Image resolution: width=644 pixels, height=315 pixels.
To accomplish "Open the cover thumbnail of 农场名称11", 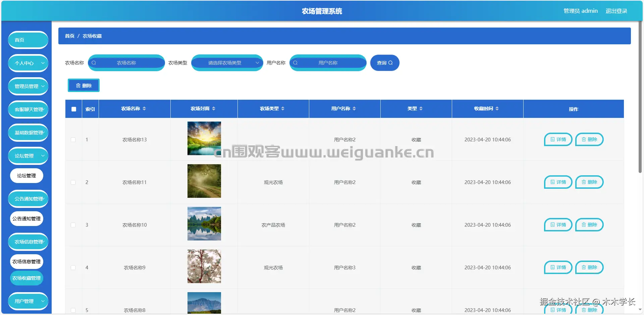I will click(x=204, y=181).
